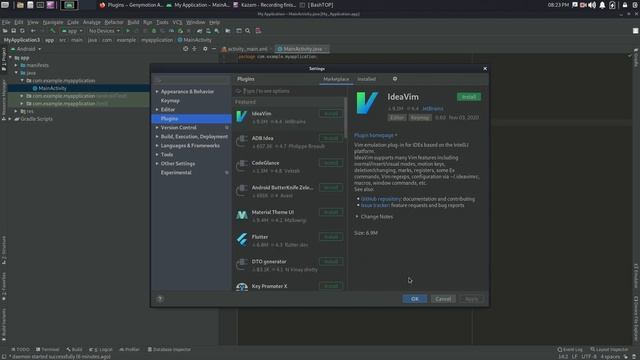The height and width of the screenshot is (360, 640).
Task: Click the settings search field
Action: click(x=191, y=80)
